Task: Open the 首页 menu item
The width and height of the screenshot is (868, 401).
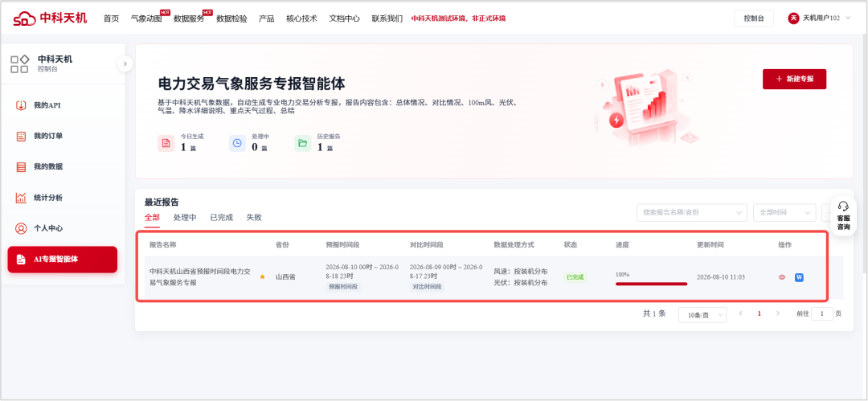Action: (x=111, y=18)
